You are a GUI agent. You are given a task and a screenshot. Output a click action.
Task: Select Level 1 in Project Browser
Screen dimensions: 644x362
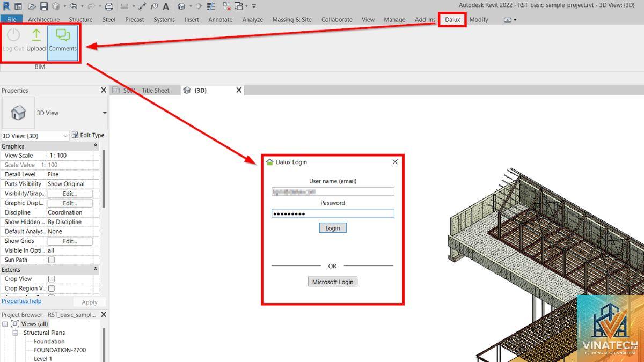(x=43, y=359)
